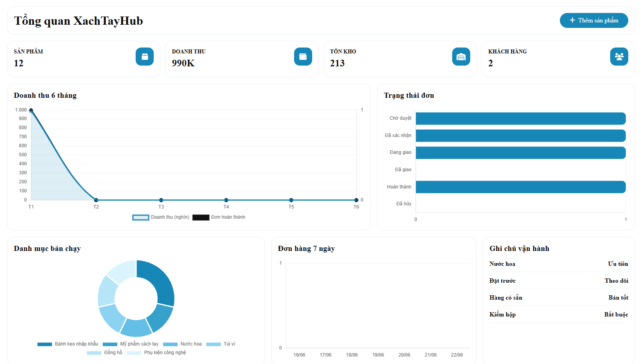Click the Thêm sản phẩm button

(594, 20)
